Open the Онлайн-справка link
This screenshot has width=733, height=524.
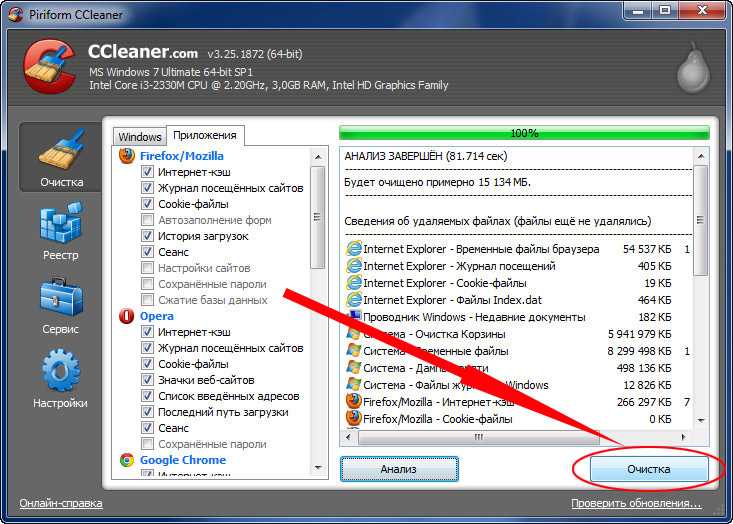[61, 503]
